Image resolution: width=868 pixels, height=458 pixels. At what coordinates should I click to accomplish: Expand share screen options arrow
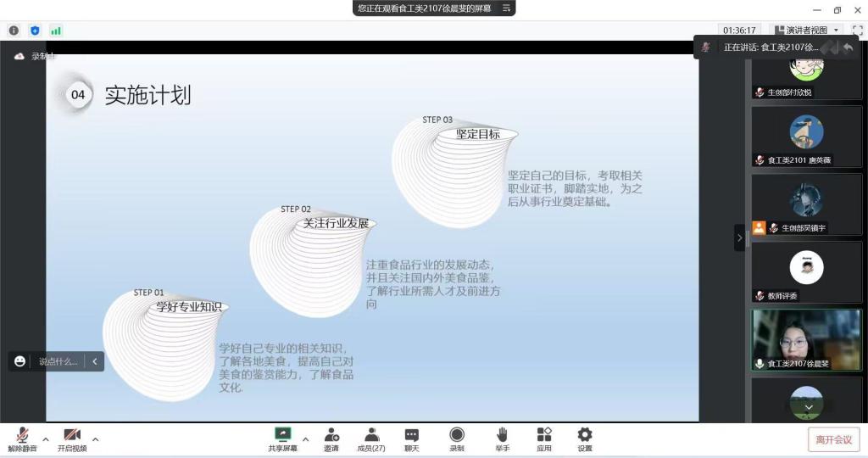pos(305,439)
